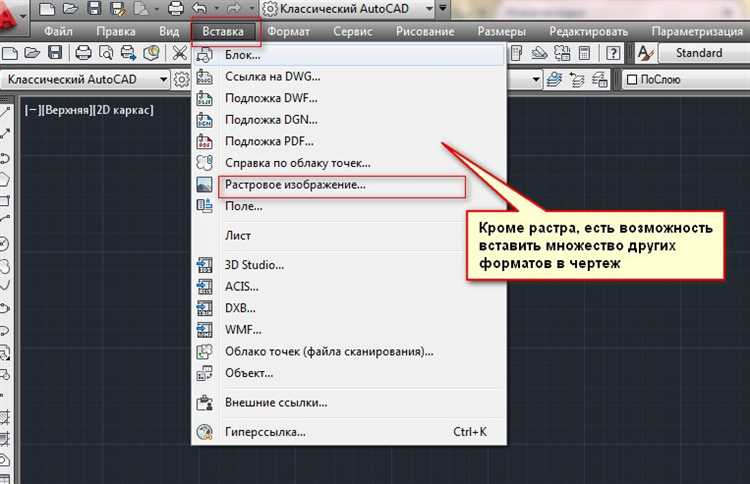Click the [Верхняя] view control label
This screenshot has height=484, width=750.
[x=66, y=110]
